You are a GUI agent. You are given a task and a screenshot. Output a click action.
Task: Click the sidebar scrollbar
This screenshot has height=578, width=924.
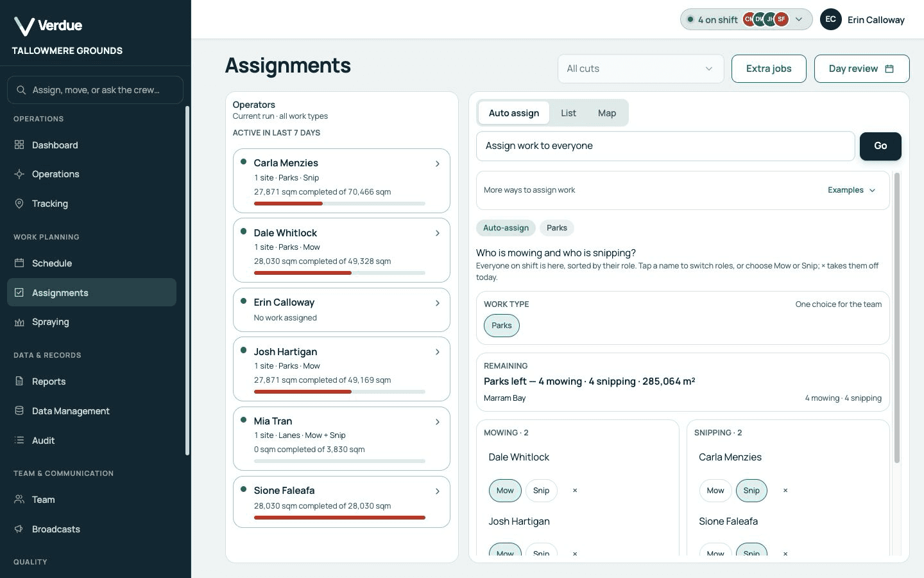click(x=187, y=281)
